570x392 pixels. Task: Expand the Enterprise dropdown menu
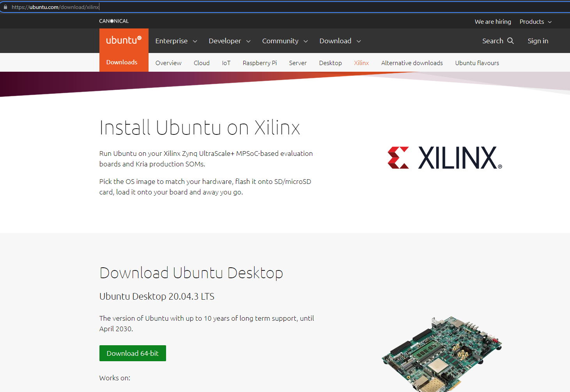pyautogui.click(x=176, y=41)
